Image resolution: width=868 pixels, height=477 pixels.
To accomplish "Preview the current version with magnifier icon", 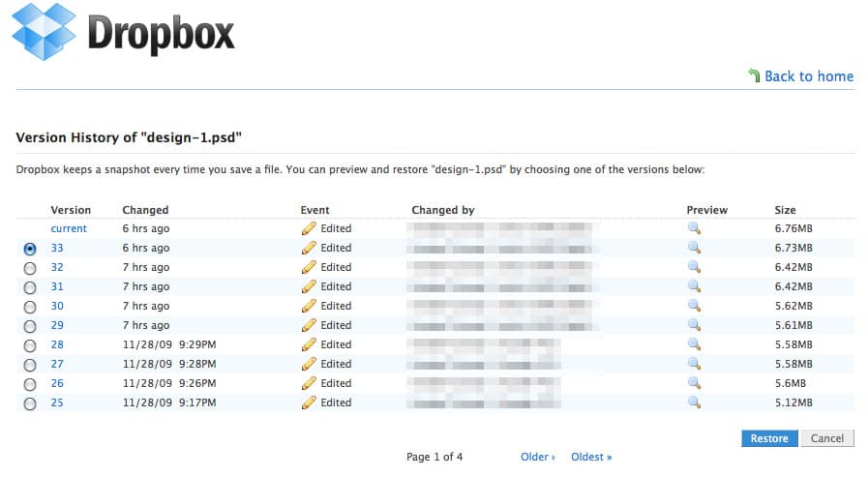I will point(693,229).
